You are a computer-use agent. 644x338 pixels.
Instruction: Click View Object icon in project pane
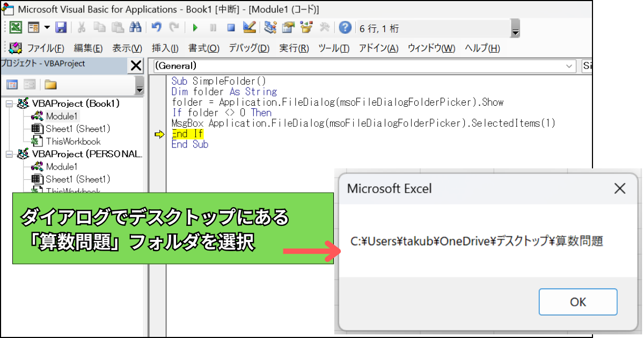(x=29, y=84)
